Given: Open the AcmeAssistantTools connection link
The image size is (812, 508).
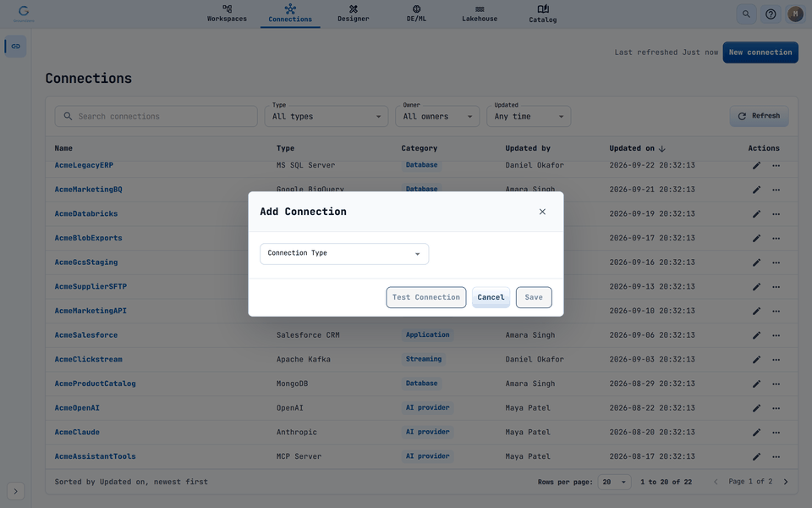Looking at the screenshot, I should click(96, 456).
